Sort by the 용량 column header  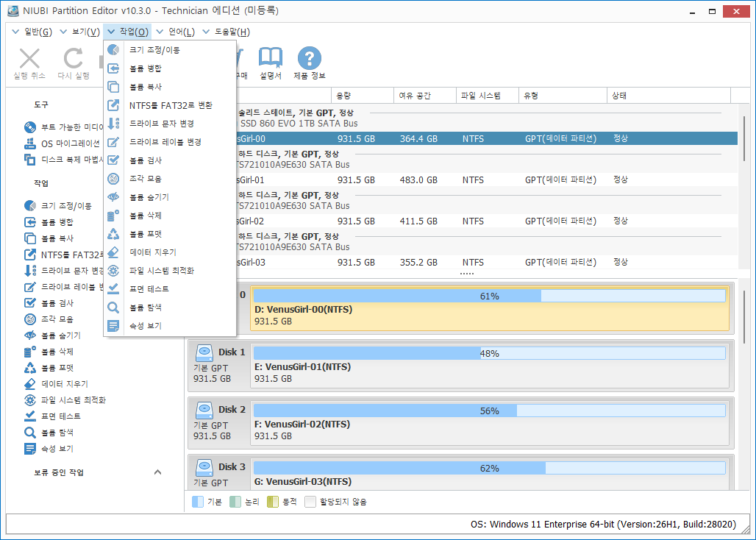363,96
